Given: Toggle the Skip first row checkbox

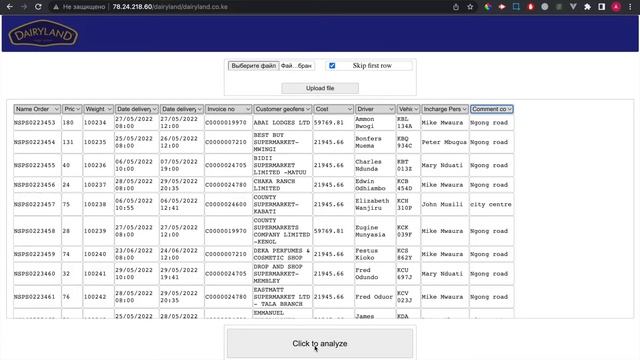Looking at the screenshot, I should click(x=332, y=66).
